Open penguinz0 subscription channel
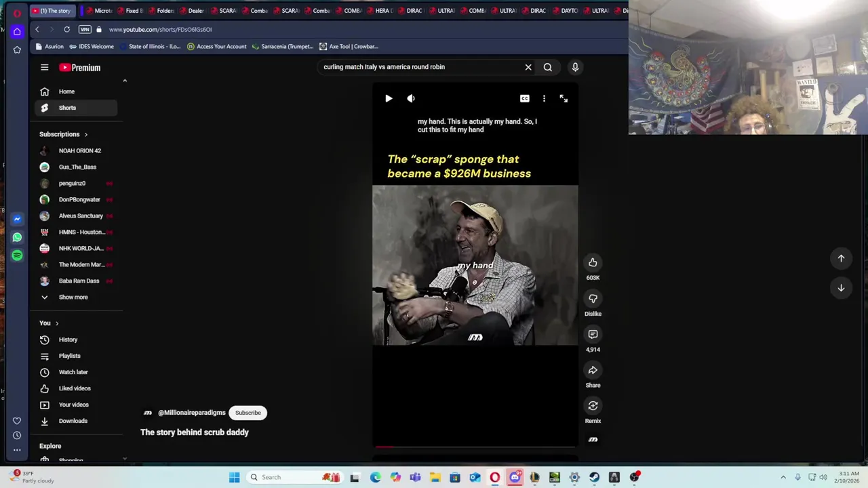Image resolution: width=868 pixels, height=488 pixels. [x=76, y=183]
